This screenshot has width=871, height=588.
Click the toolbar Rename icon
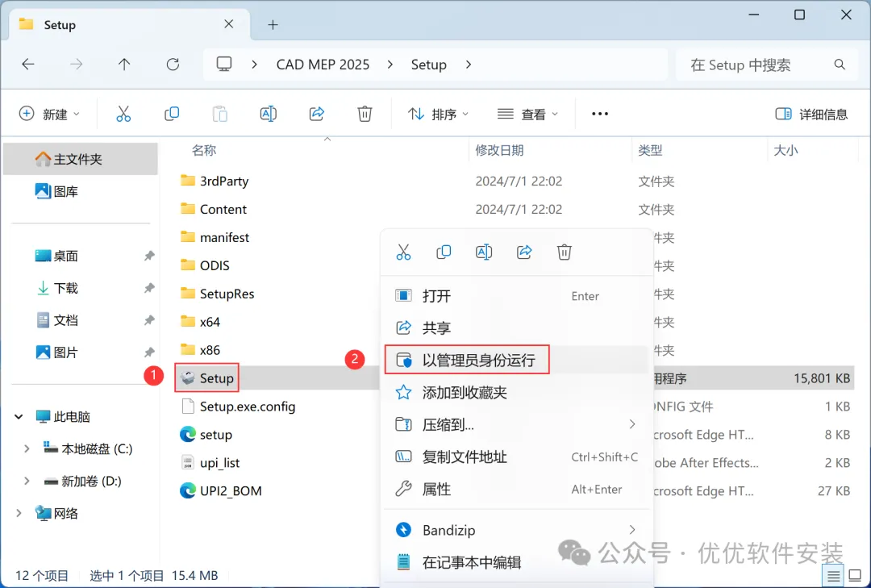[x=269, y=114]
